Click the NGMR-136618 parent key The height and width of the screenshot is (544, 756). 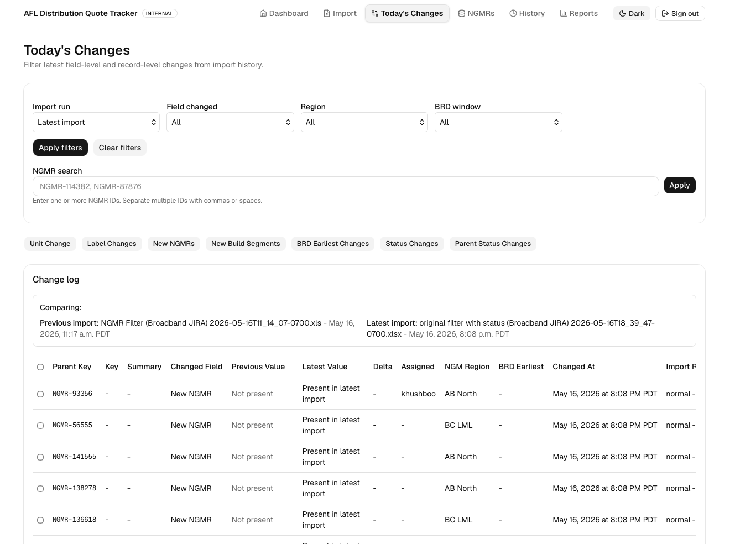74,520
